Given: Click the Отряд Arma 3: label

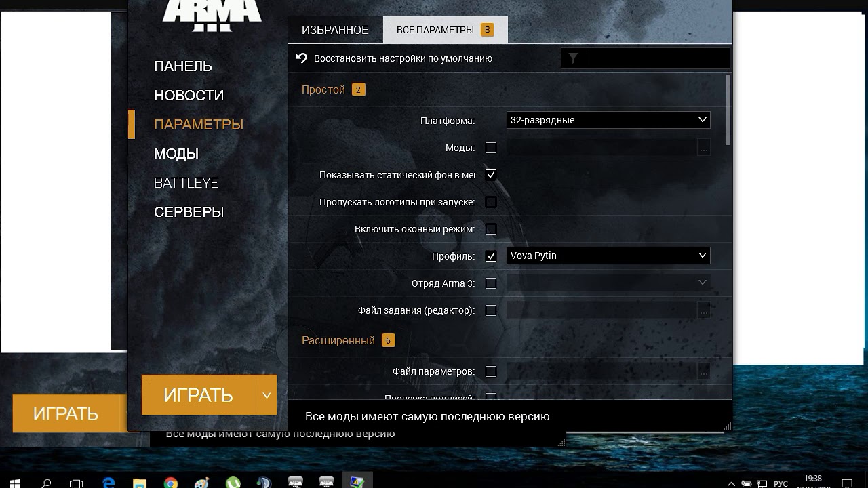Looking at the screenshot, I should [x=443, y=283].
